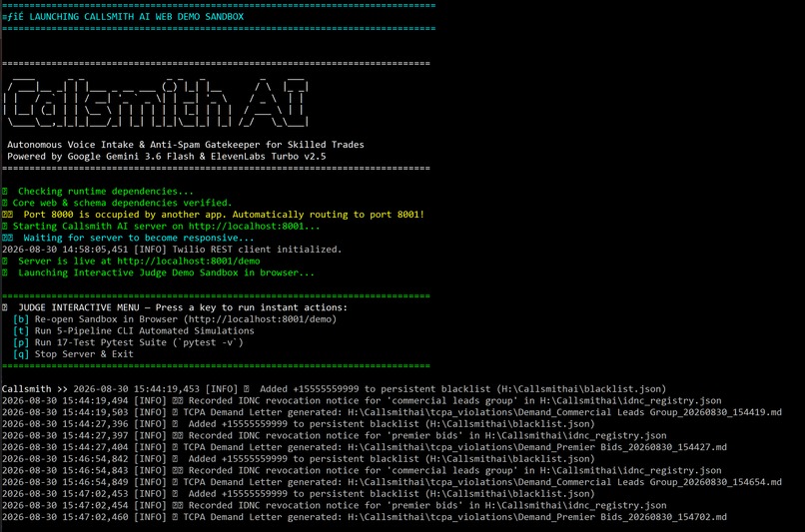This screenshot has width=805, height=532.
Task: Click the 15:44:27,396 'Added +15555559999' blacklist log line
Action: pyautogui.click(x=299, y=424)
